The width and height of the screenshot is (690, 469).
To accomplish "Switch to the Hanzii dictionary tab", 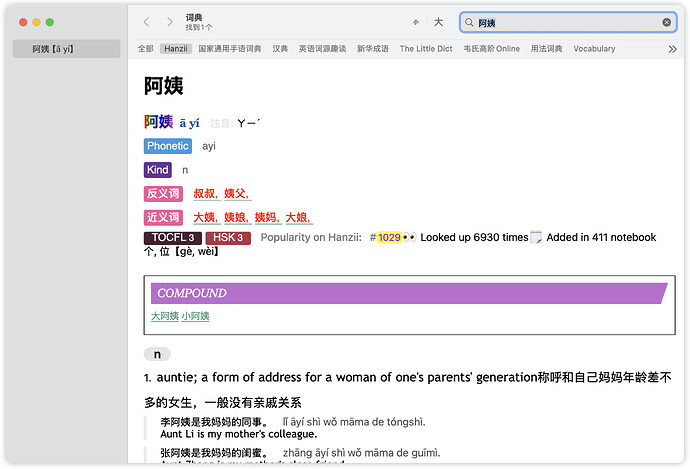I will (176, 49).
